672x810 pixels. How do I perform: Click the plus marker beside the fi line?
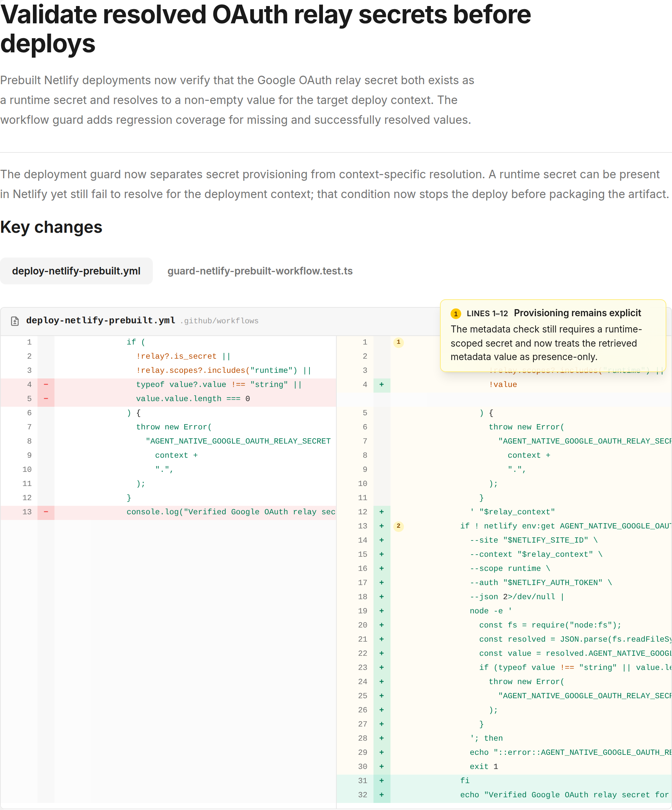(x=382, y=781)
